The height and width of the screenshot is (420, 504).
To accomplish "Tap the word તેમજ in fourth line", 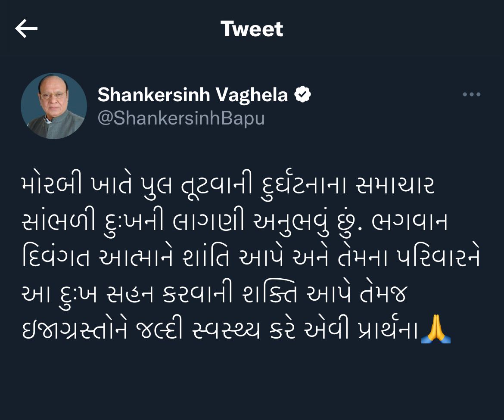I will coord(383,293).
